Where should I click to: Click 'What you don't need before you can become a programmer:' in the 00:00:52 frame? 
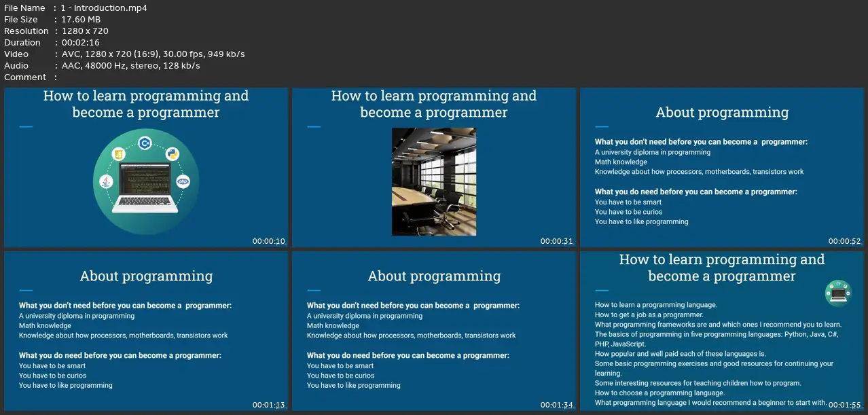point(701,142)
